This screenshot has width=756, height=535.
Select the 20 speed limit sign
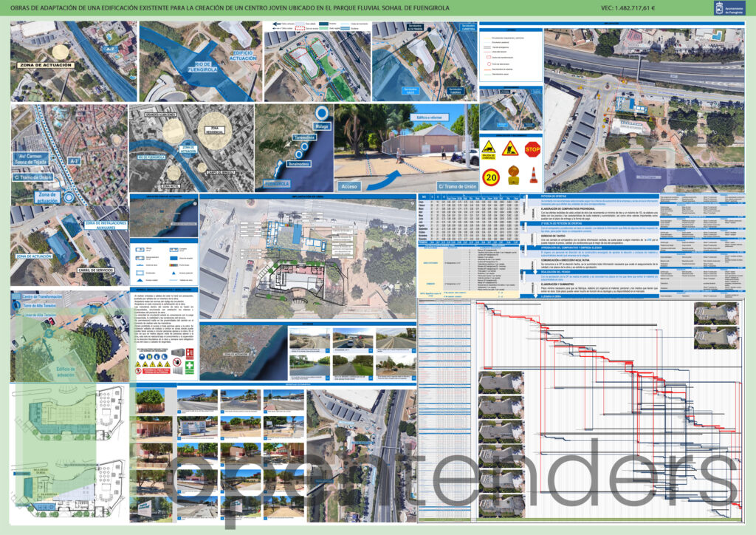[x=491, y=177]
